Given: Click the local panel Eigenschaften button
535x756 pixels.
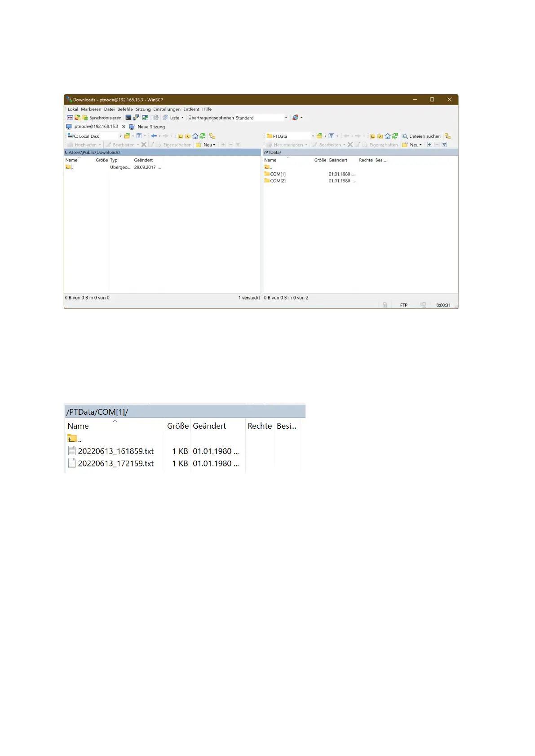Looking at the screenshot, I should 173,145.
